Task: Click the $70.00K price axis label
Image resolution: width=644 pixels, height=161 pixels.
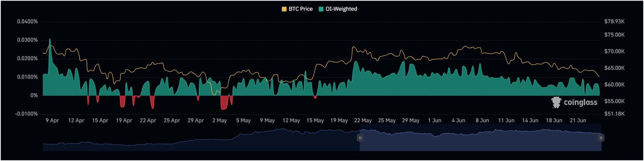Action: click(614, 51)
